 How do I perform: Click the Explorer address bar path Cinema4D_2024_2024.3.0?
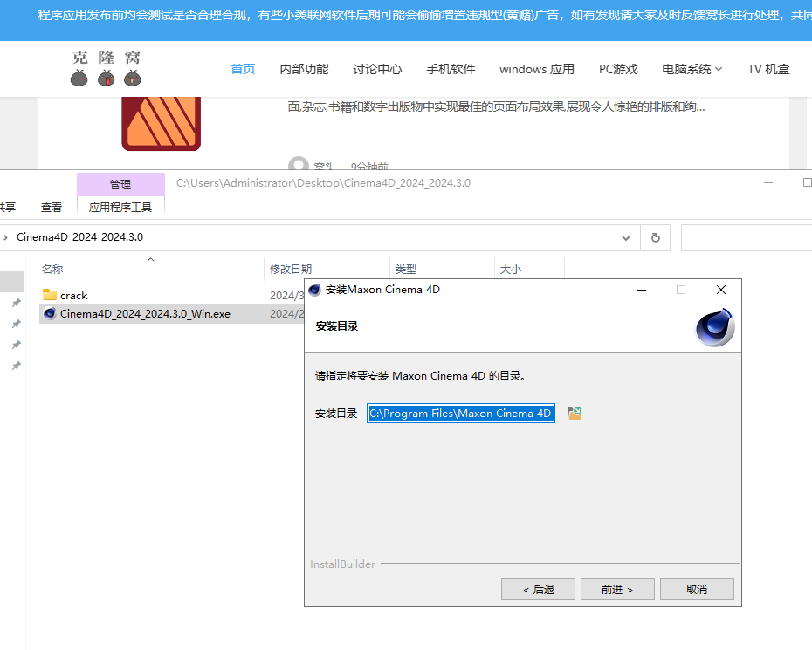click(x=79, y=237)
